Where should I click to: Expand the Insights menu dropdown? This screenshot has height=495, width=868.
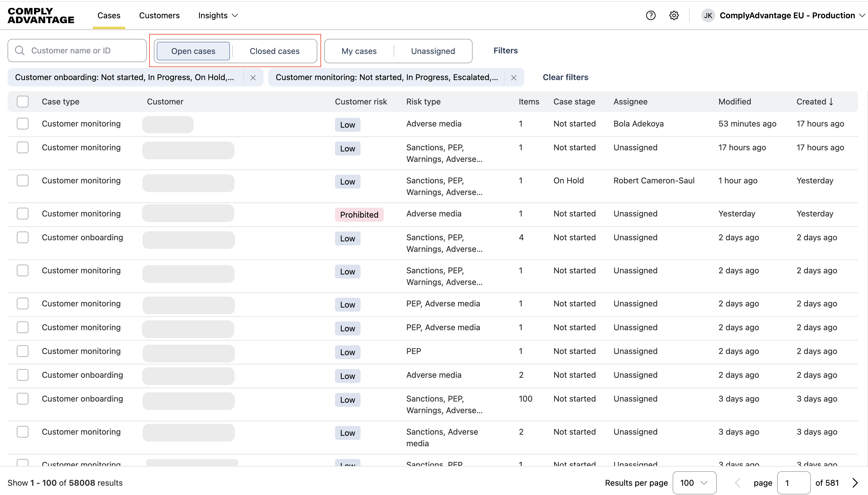218,16
